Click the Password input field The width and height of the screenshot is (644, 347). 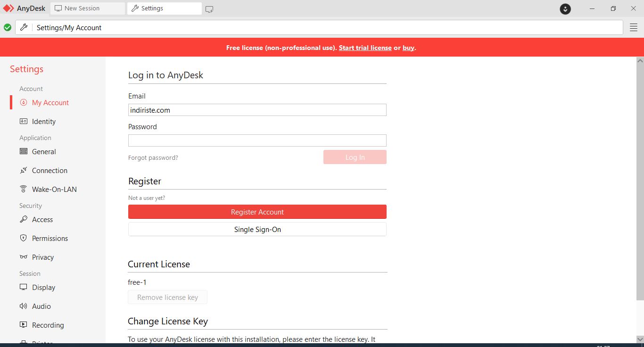[x=257, y=140]
